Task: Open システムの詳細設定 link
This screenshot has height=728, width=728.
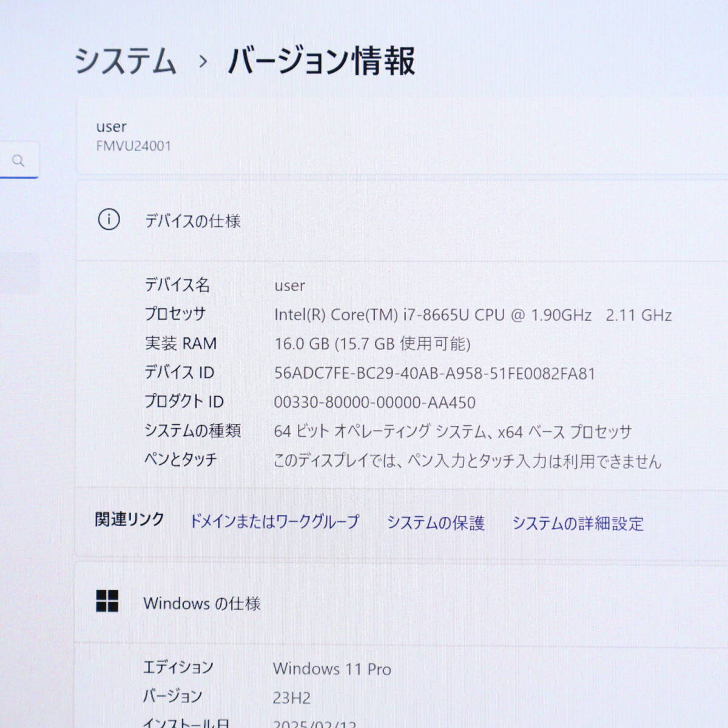Action: (578, 523)
